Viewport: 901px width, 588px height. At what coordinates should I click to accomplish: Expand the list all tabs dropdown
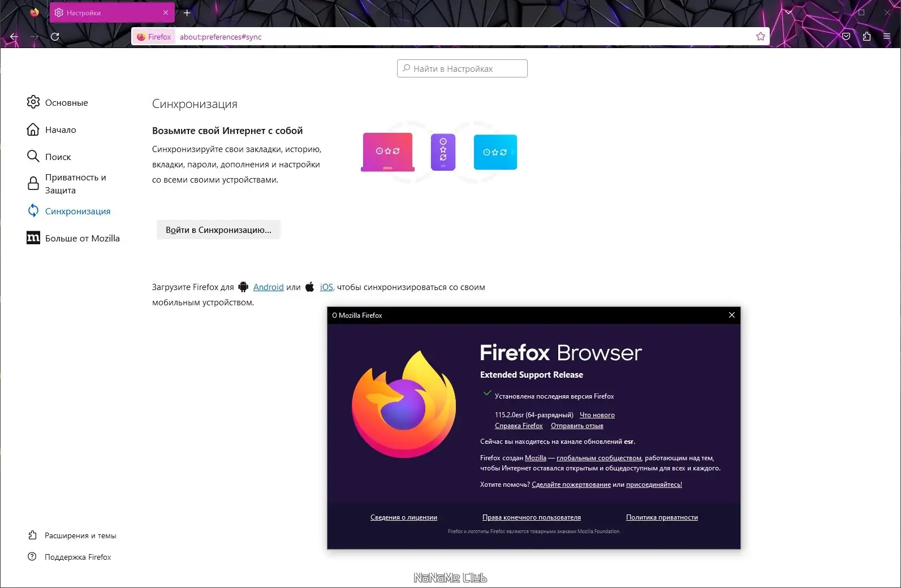788,12
